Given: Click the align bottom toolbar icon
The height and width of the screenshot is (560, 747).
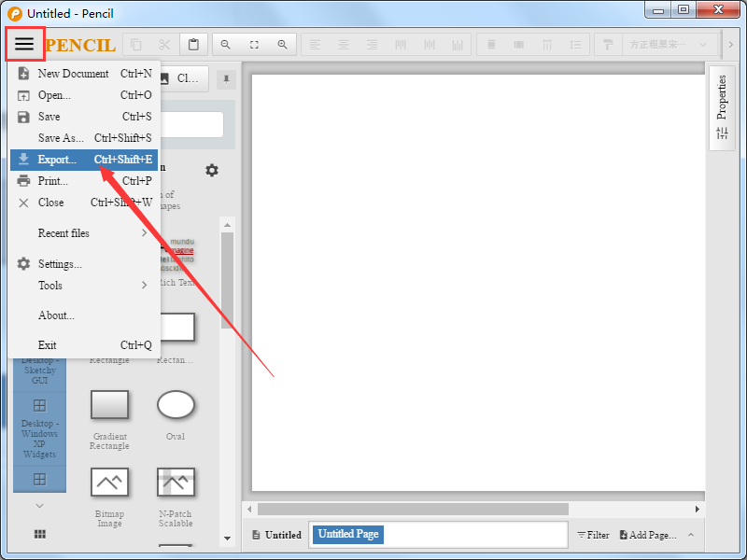Looking at the screenshot, I should [458, 45].
